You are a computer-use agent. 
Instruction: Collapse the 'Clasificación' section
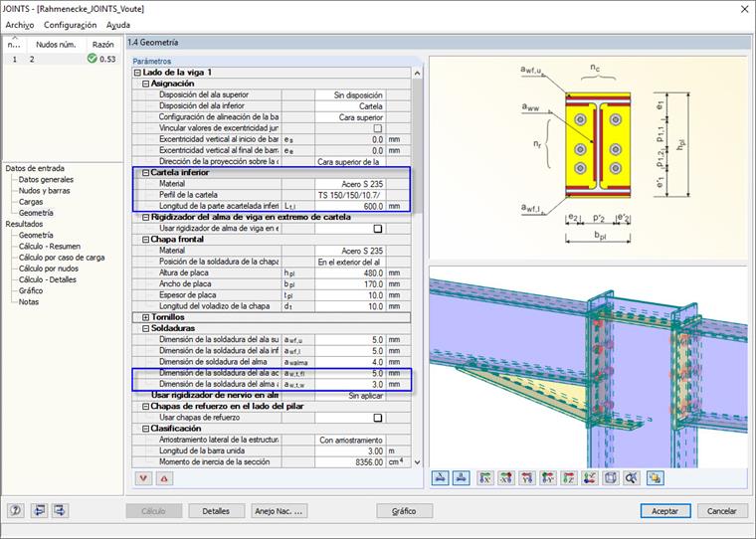click(x=145, y=429)
